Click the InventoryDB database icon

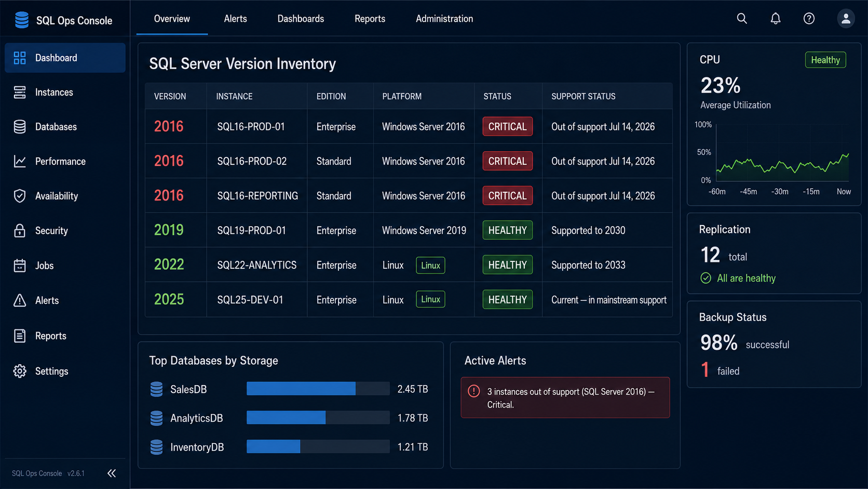click(x=156, y=447)
